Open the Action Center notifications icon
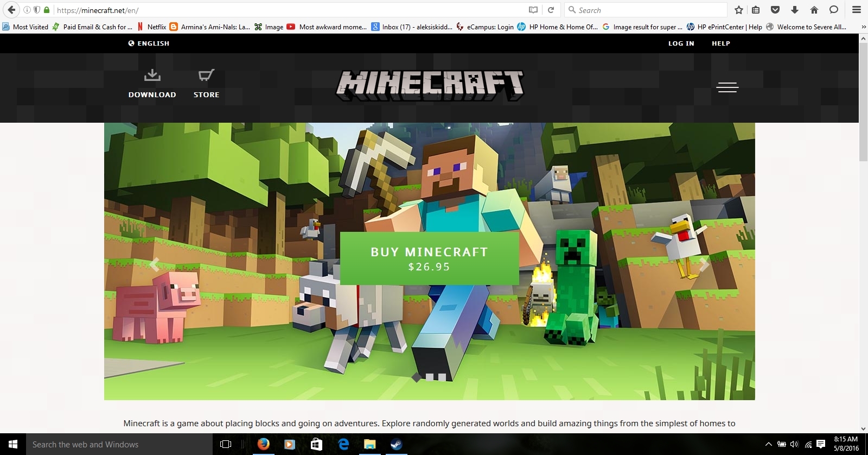 click(821, 444)
